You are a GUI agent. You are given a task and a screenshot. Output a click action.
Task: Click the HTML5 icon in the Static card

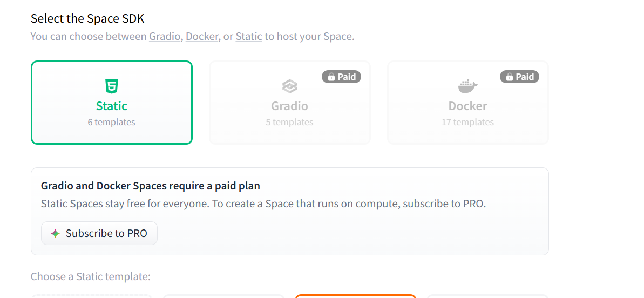click(x=112, y=86)
